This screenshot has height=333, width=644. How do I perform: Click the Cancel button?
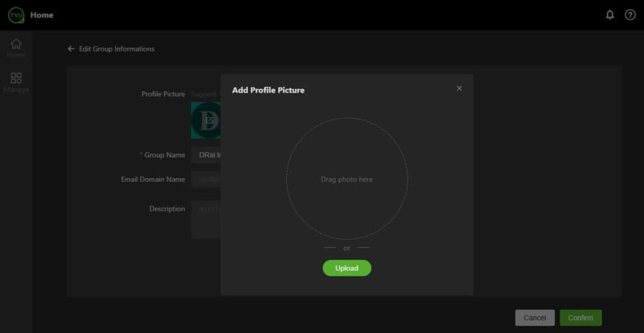click(535, 318)
